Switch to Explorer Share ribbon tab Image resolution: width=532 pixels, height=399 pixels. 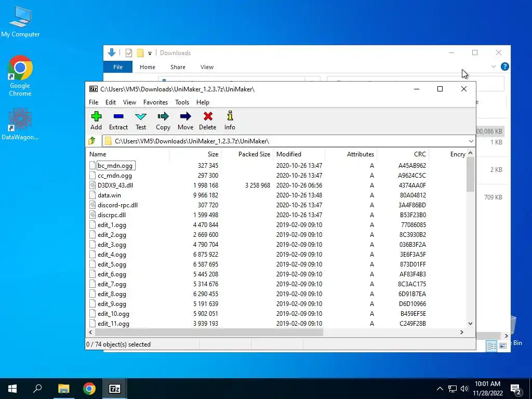[x=178, y=67]
